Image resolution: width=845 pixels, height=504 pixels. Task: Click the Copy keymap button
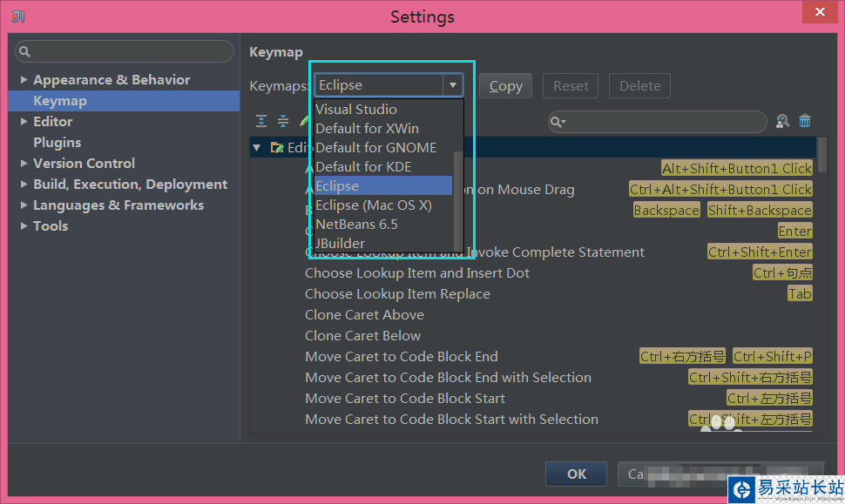[505, 85]
